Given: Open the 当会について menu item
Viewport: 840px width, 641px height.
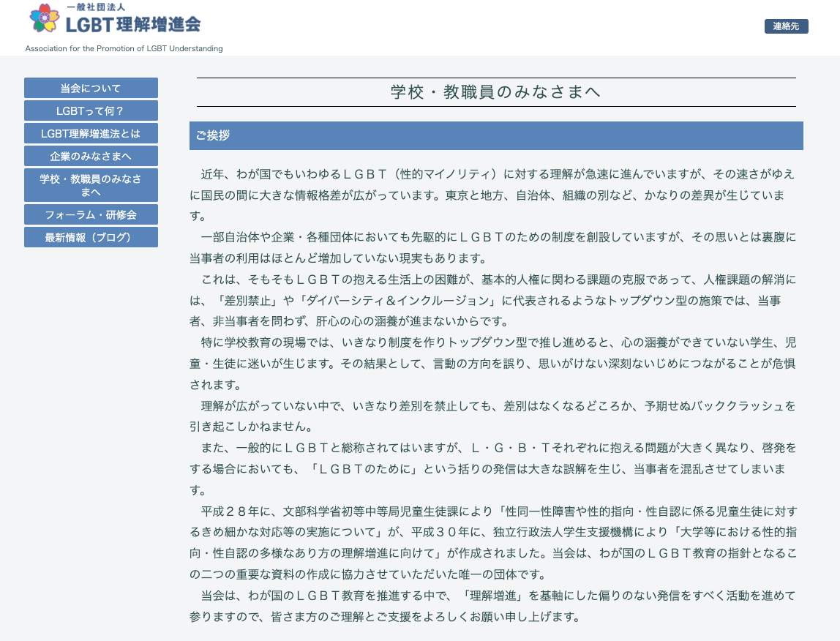Looking at the screenshot, I should (x=91, y=88).
